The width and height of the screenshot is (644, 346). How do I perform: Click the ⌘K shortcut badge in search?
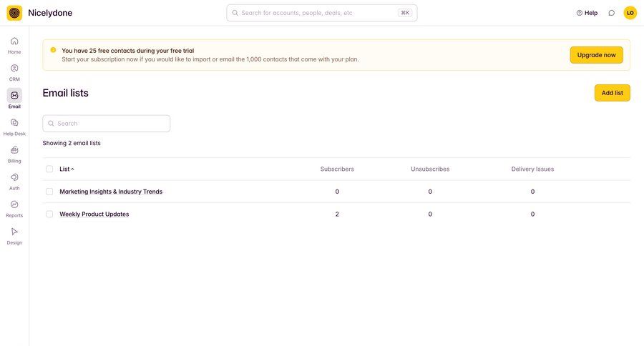pos(405,13)
